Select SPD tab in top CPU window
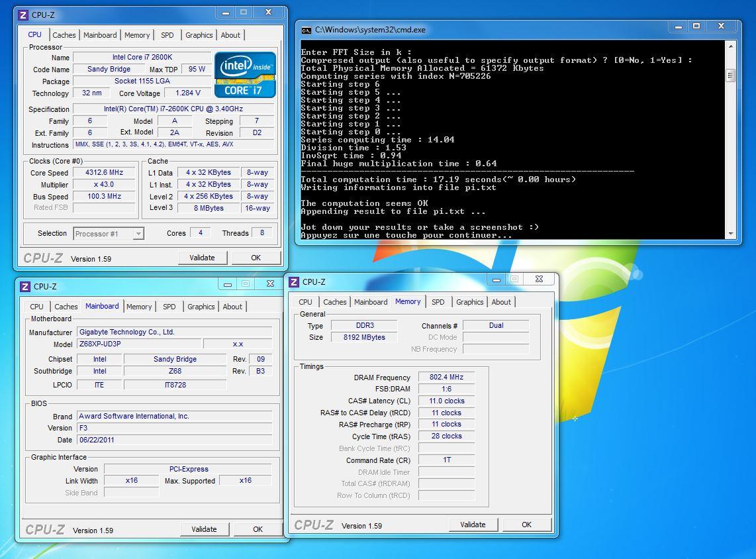The height and width of the screenshot is (559, 756). click(167, 35)
